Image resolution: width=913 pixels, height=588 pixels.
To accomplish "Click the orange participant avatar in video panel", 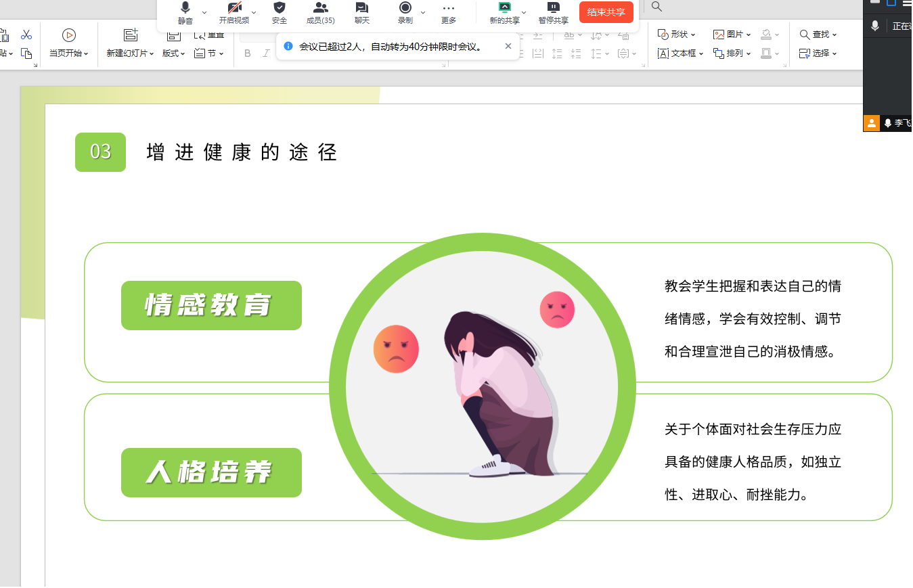I will pyautogui.click(x=872, y=123).
